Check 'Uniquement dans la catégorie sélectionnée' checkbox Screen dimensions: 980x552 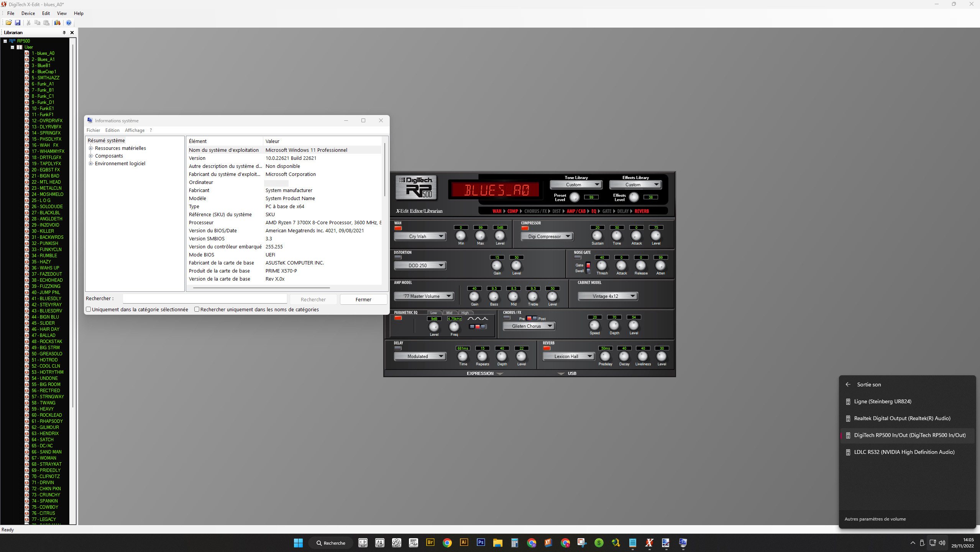tap(89, 309)
